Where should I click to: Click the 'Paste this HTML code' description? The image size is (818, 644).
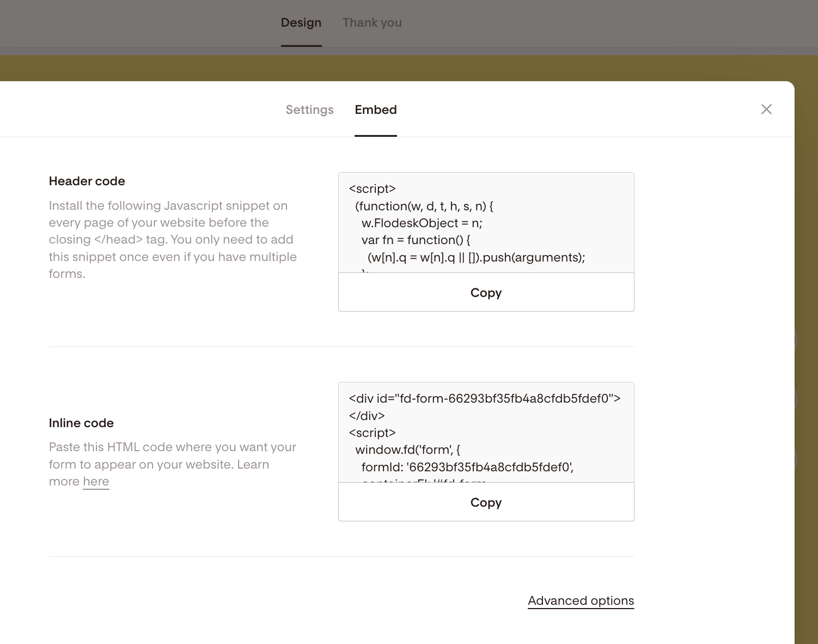pos(173,464)
